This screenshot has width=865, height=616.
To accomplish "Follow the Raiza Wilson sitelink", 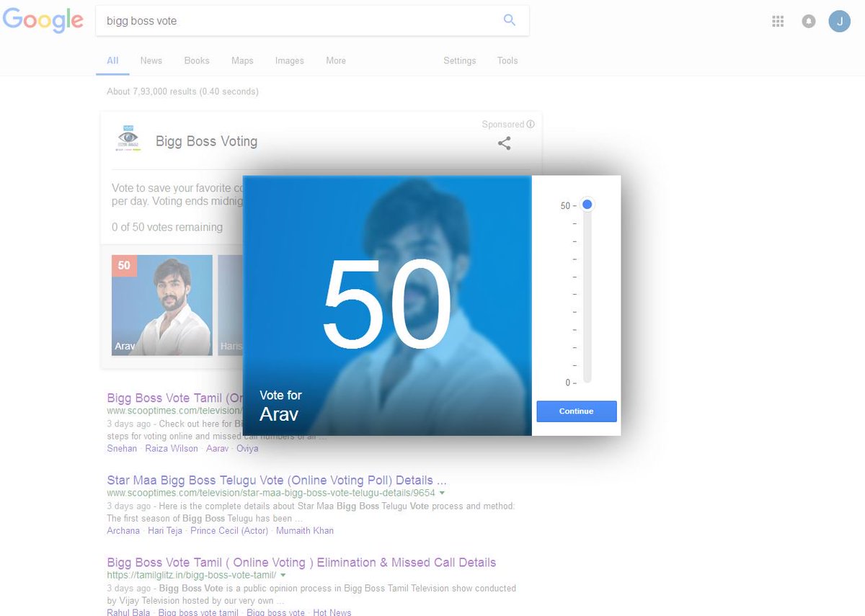I will 172,448.
